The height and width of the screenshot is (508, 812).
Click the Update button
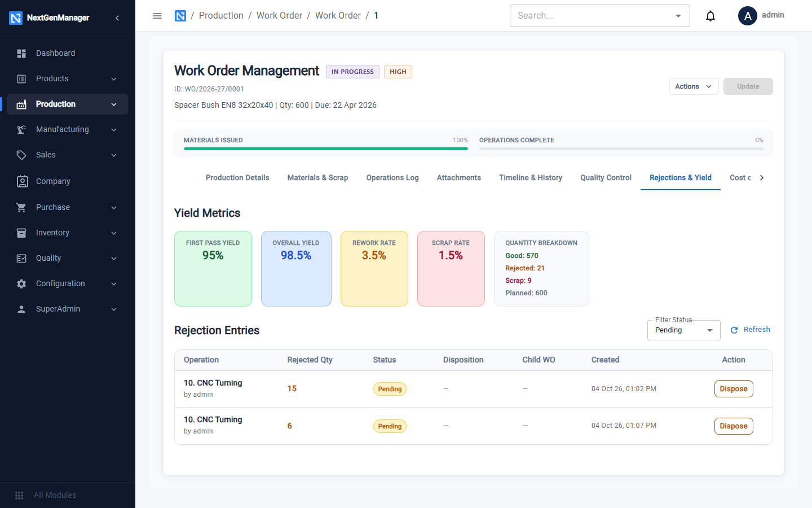point(748,86)
